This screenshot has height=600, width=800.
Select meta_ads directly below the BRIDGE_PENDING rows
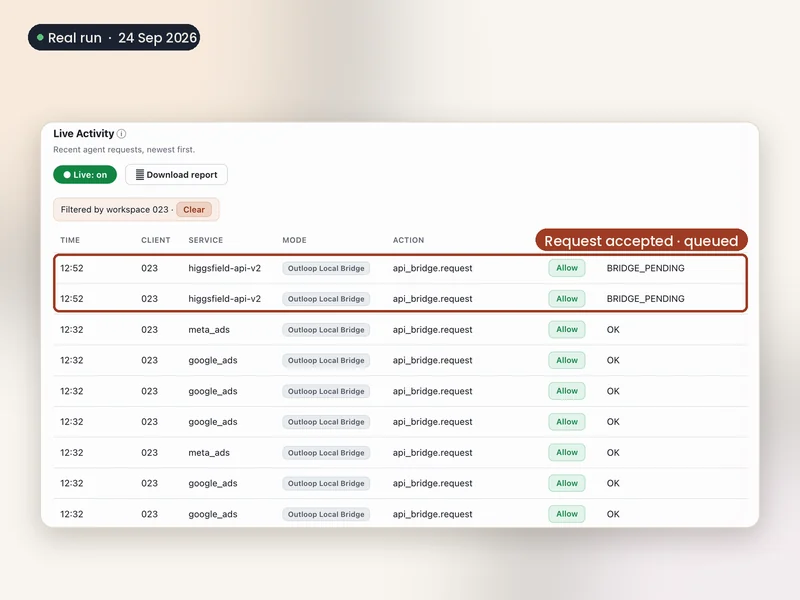(209, 330)
